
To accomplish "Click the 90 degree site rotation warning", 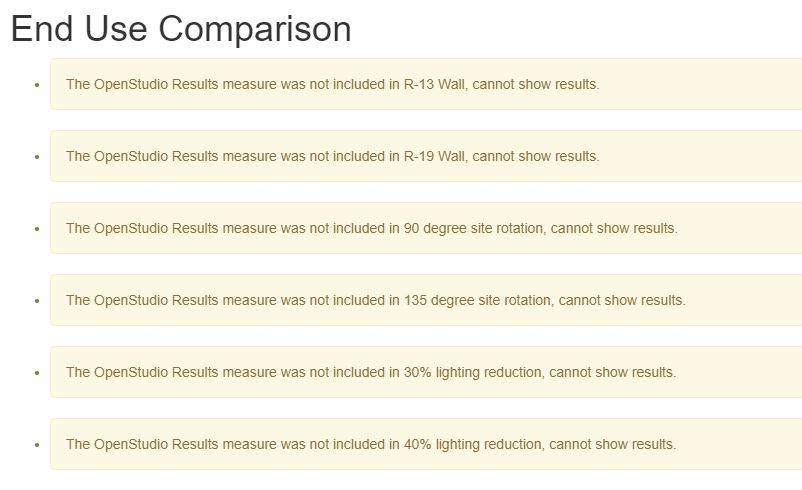I will pyautogui.click(x=426, y=228).
